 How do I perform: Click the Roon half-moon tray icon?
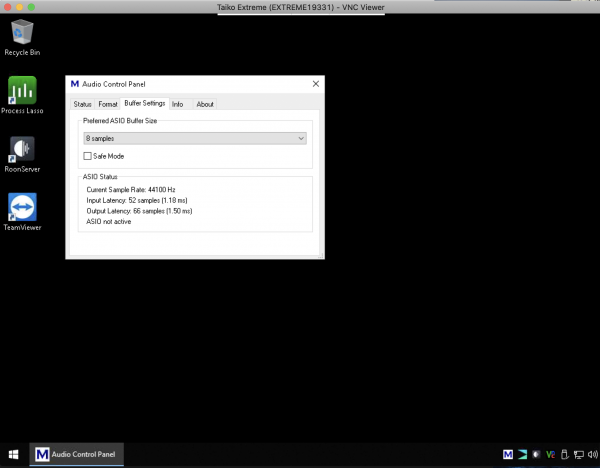coord(536,454)
